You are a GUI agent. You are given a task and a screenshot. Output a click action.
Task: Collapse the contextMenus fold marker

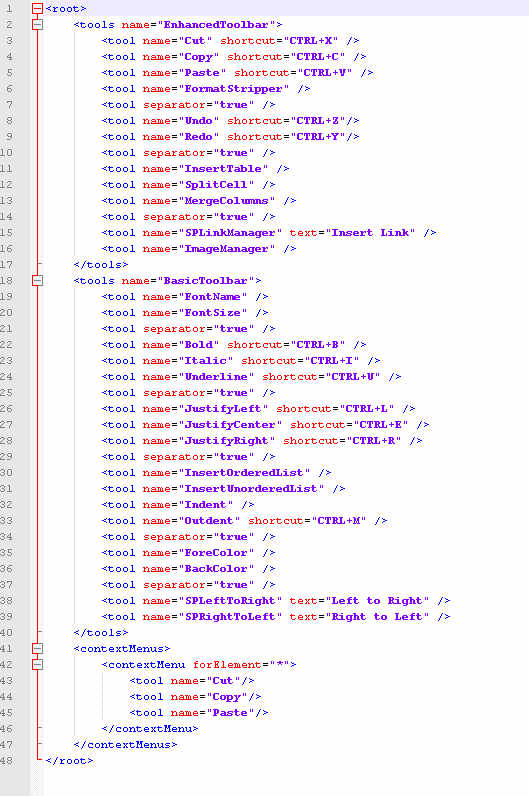pos(38,648)
